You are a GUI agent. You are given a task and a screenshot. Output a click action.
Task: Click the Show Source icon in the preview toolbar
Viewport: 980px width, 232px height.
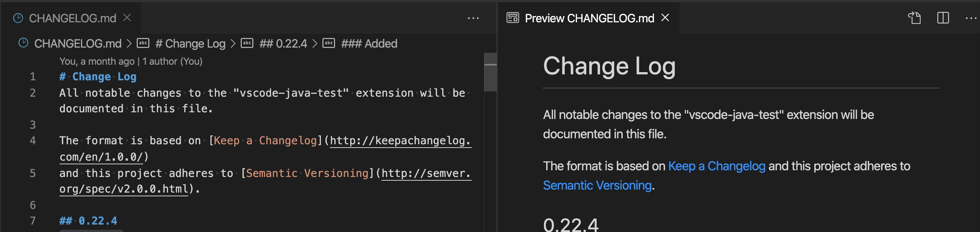pyautogui.click(x=915, y=18)
